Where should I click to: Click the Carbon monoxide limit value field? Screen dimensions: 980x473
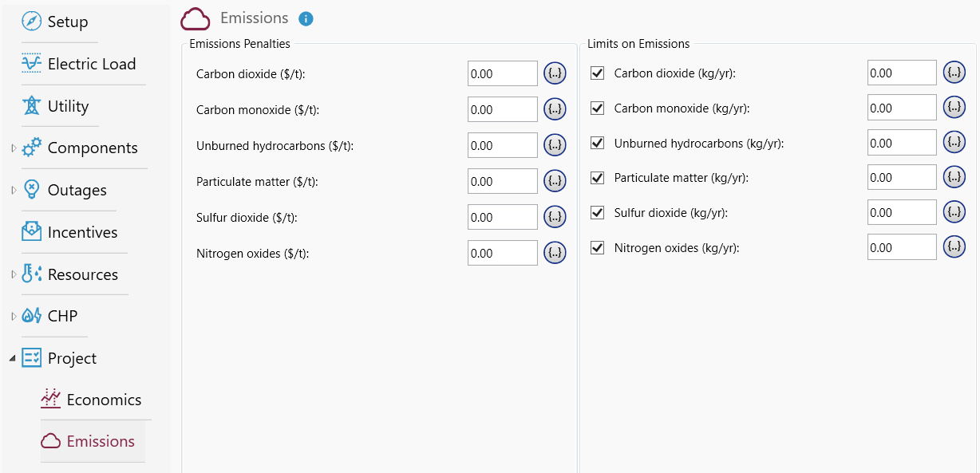tap(901, 108)
